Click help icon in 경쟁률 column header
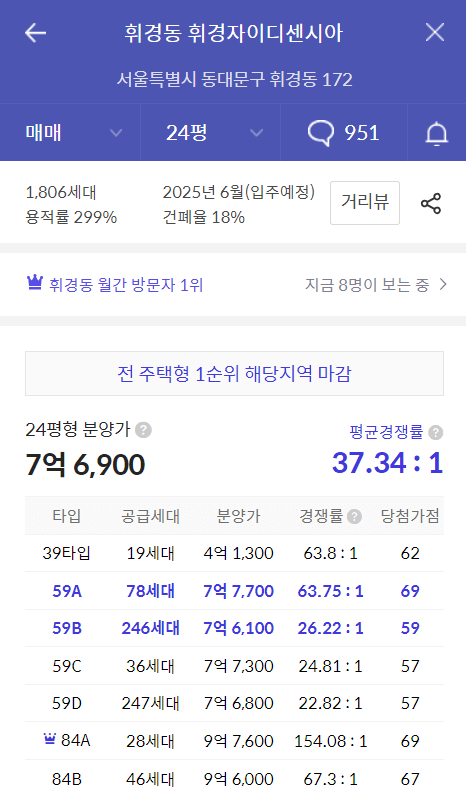The image size is (466, 799). coord(354,517)
